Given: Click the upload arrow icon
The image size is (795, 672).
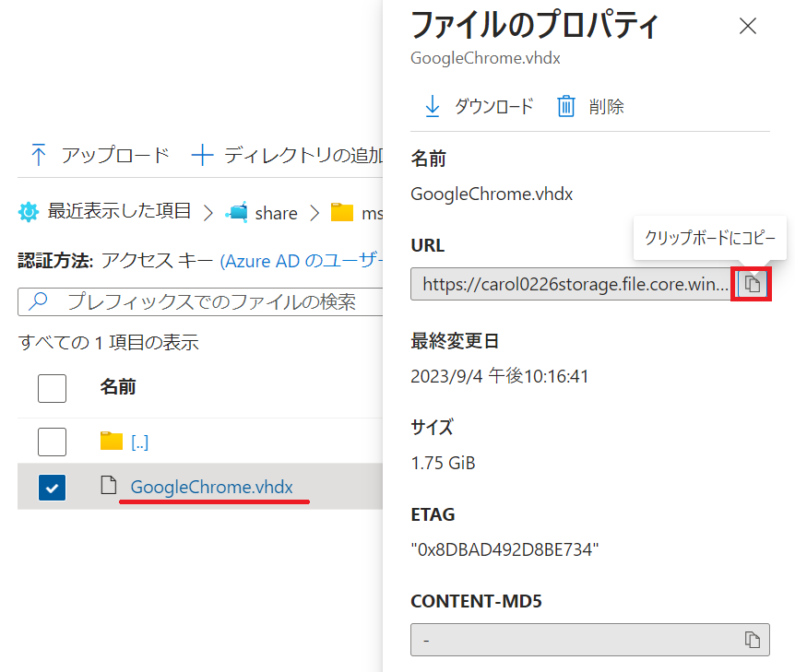Looking at the screenshot, I should [x=39, y=155].
